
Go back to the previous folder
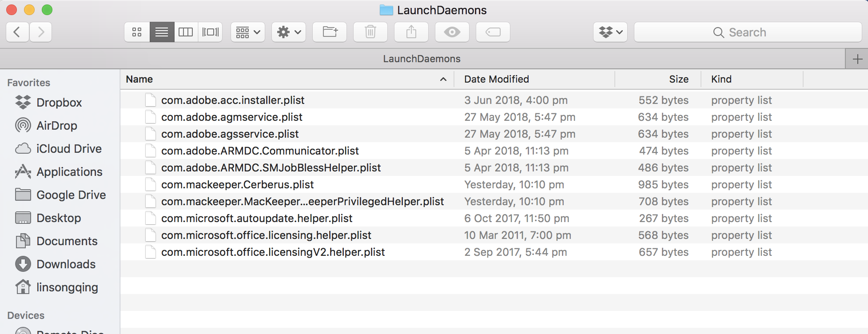(x=18, y=32)
